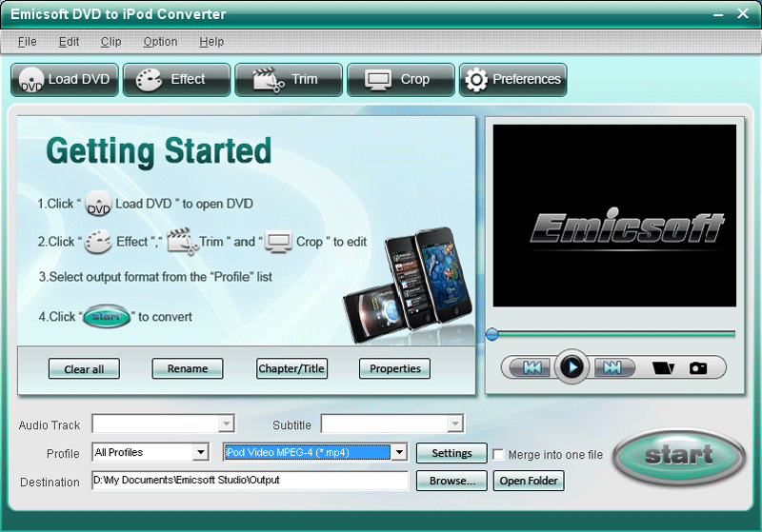Click the Chapter/Title button

click(291, 368)
